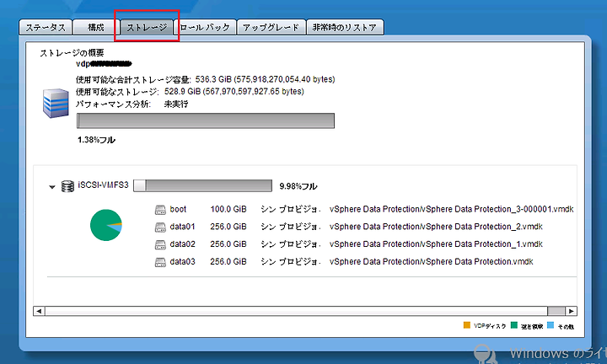Click boot row シン プロビジョ provisioning type
Screen dimensions: 607x364
pyautogui.click(x=291, y=209)
